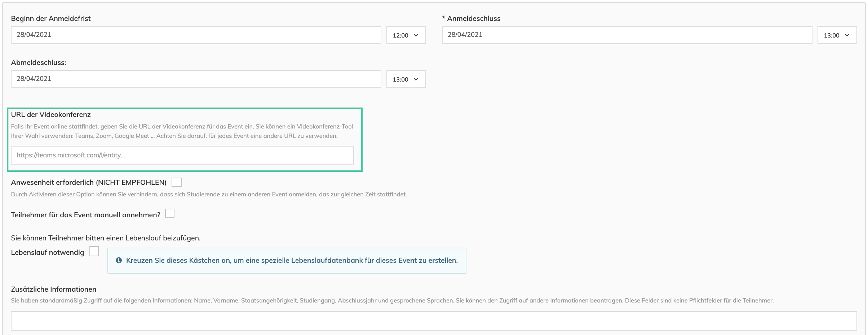
Task: Focus the Anmeldeschluss date field
Action: [x=626, y=35]
